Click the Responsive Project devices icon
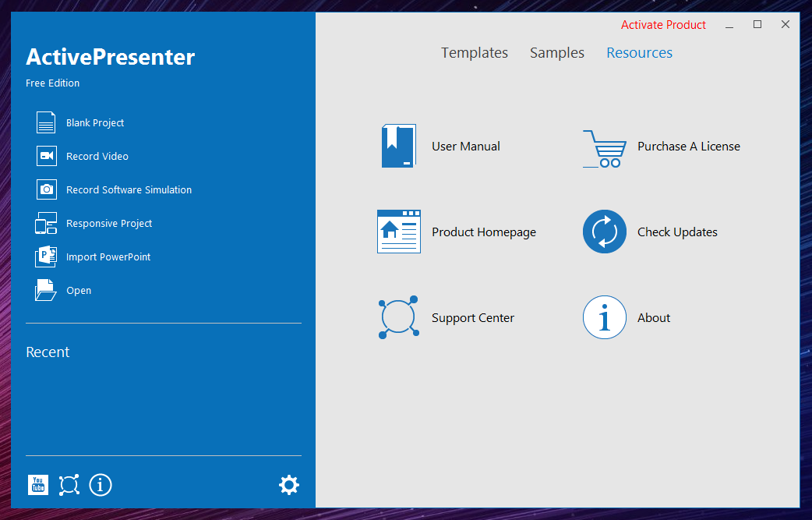 [46, 223]
